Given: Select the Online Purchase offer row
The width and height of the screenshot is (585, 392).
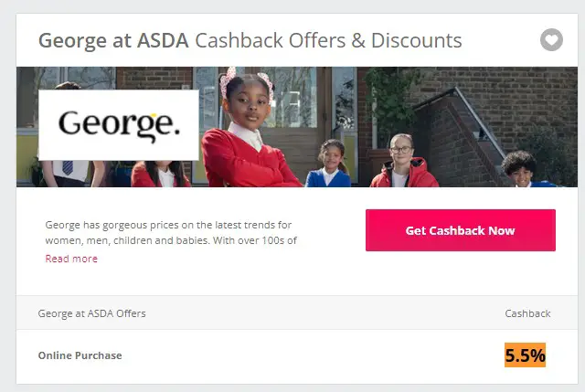Looking at the screenshot, I should [x=297, y=355].
